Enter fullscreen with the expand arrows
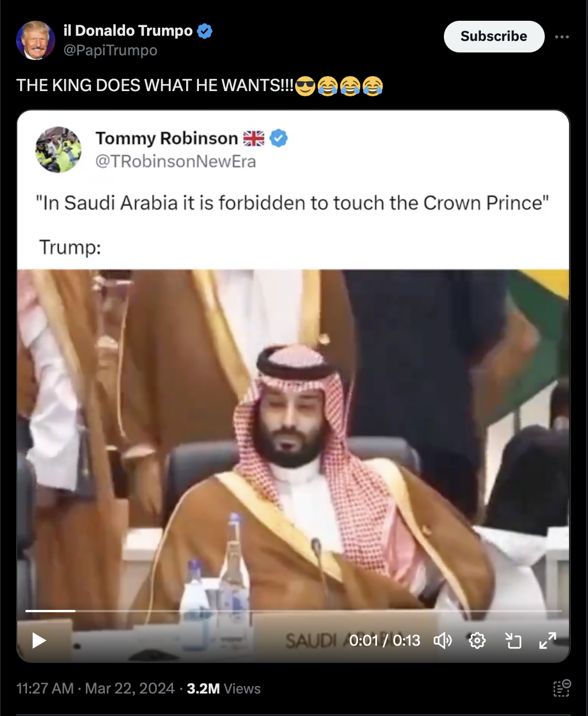588x716 pixels. click(548, 640)
